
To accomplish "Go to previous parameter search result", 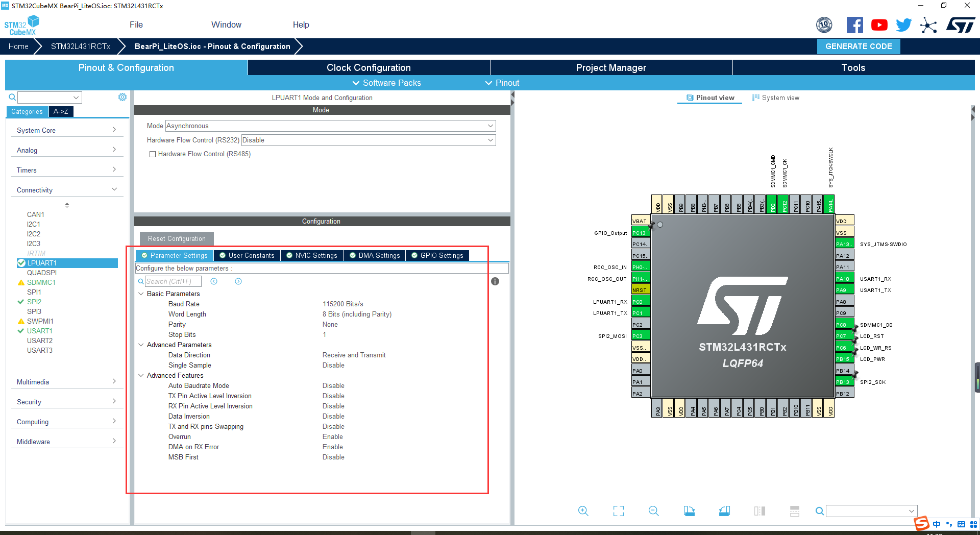I will 214,281.
